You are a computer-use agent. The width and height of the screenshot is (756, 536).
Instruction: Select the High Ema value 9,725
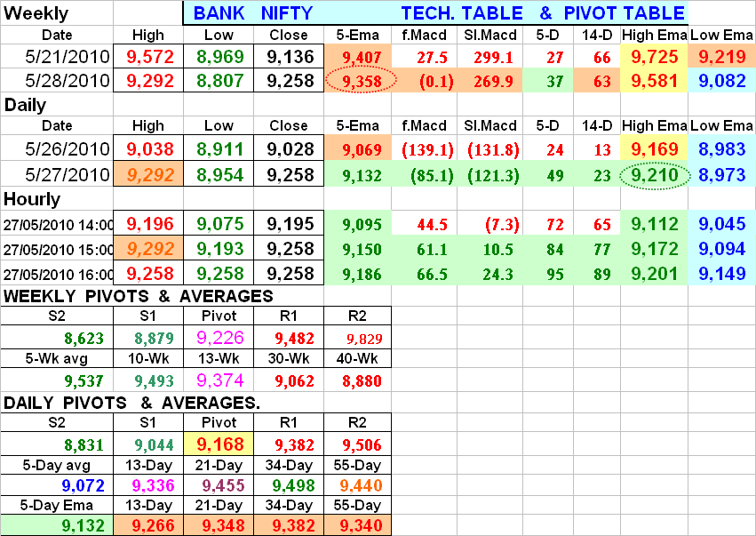(x=654, y=57)
